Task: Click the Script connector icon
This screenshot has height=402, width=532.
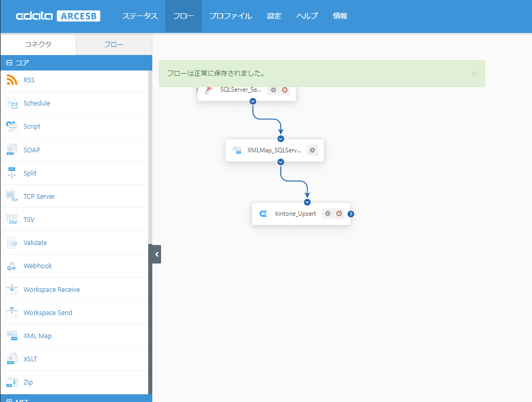Action: (12, 126)
